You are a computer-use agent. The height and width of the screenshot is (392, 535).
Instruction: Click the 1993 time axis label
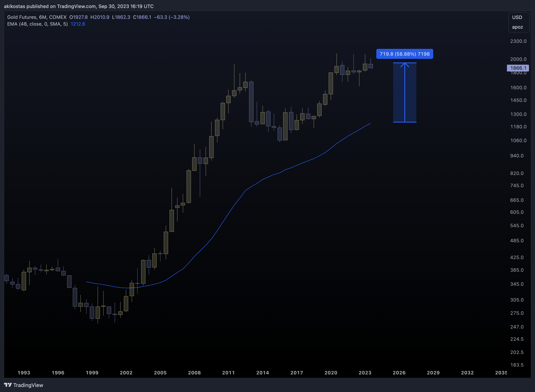pos(24,373)
